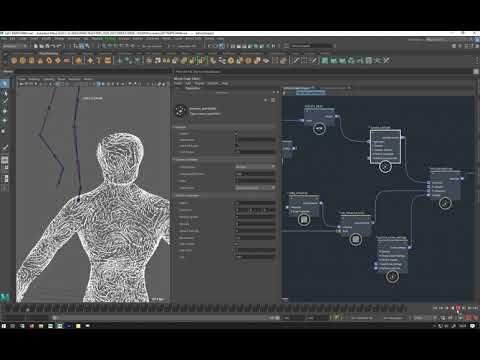Click the letter T type shelf icon
This screenshot has width=480, height=360.
click(99, 60)
